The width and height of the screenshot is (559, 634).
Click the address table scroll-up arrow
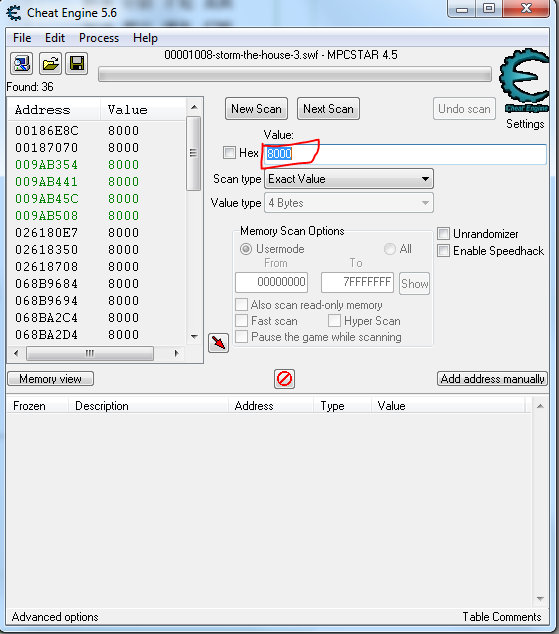pyautogui.click(x=540, y=406)
